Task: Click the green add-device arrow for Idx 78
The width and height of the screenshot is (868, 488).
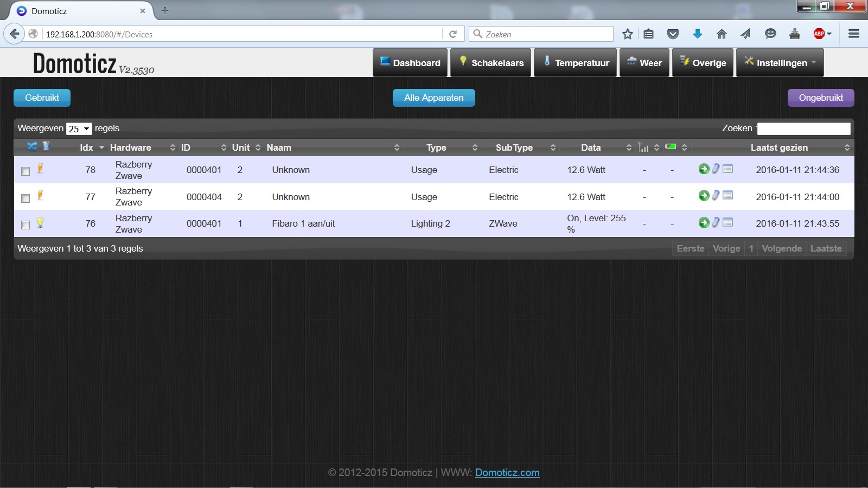Action: (x=704, y=169)
